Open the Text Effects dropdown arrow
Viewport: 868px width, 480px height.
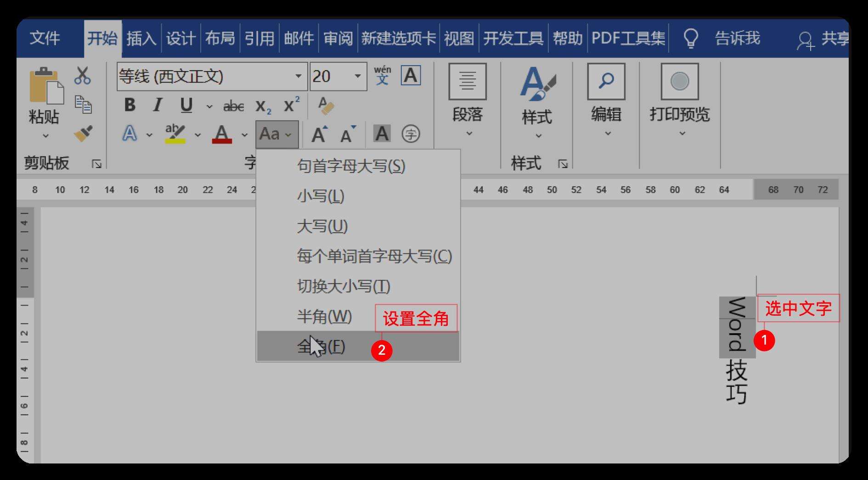tap(149, 135)
